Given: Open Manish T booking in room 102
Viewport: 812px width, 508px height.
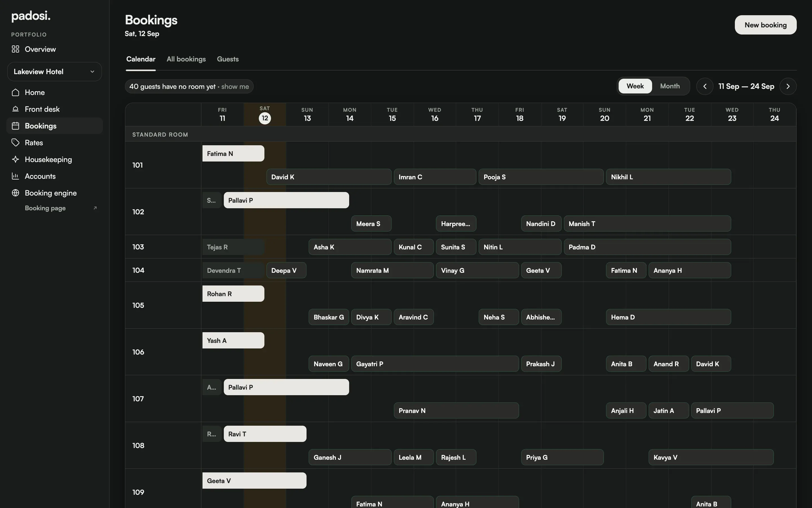Looking at the screenshot, I should click(x=647, y=224).
